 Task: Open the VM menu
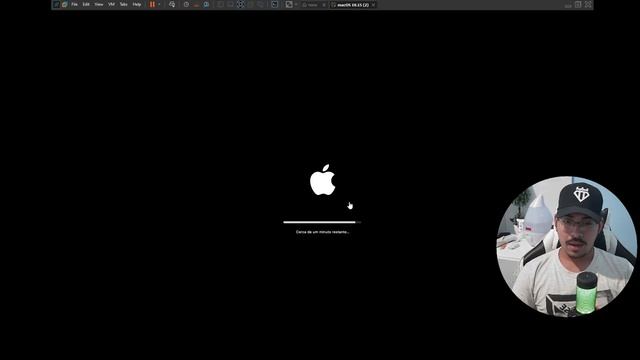(x=111, y=4)
